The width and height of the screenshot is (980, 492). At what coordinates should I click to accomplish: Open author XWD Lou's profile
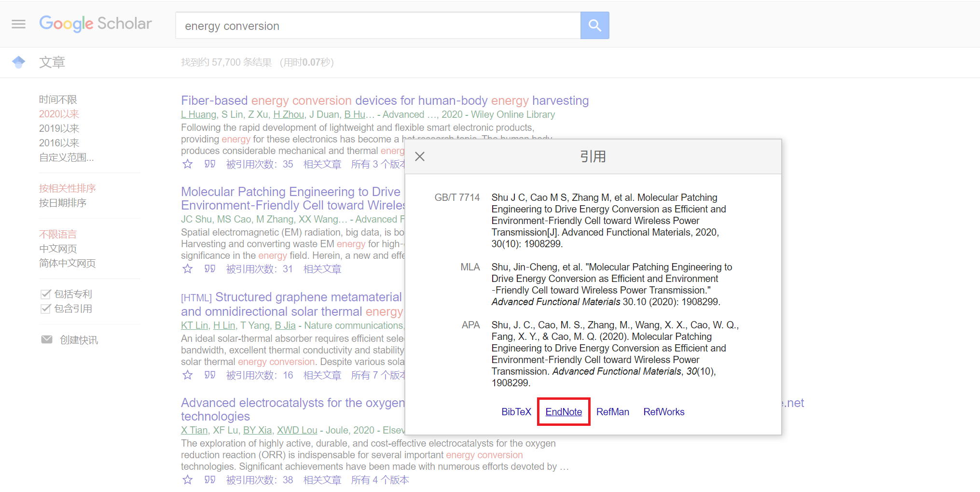pos(297,430)
